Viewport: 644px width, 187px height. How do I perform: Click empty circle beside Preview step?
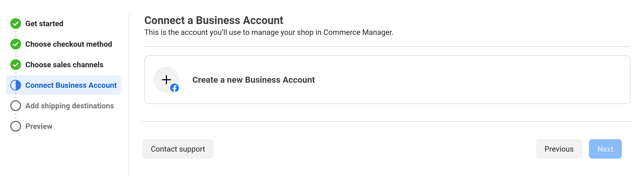click(16, 126)
